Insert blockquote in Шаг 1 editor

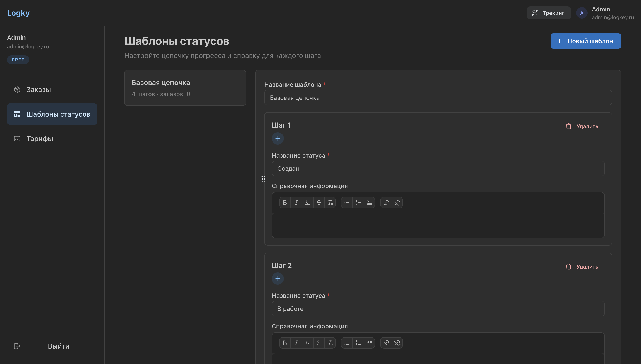[x=369, y=202]
